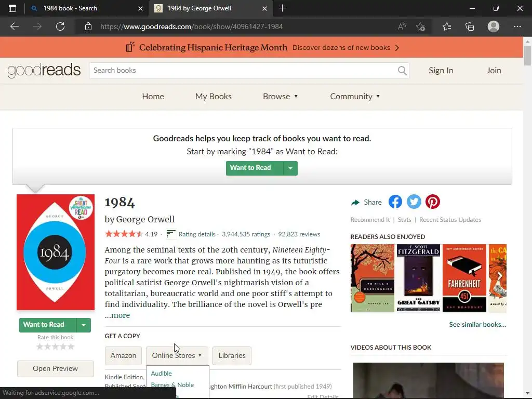Open shelf dropdown in top Want to Read banner
This screenshot has width=532, height=399.
pyautogui.click(x=290, y=168)
